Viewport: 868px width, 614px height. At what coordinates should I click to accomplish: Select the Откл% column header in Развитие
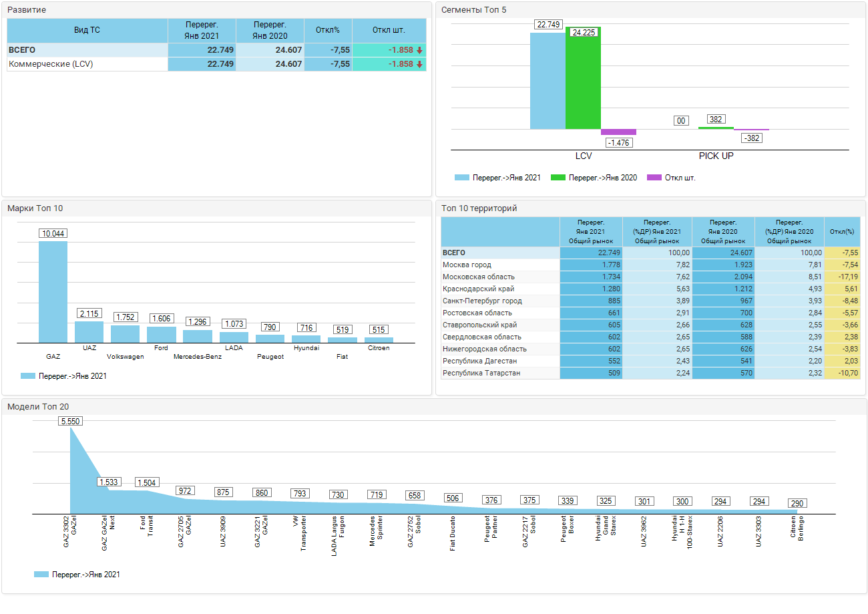(x=327, y=30)
